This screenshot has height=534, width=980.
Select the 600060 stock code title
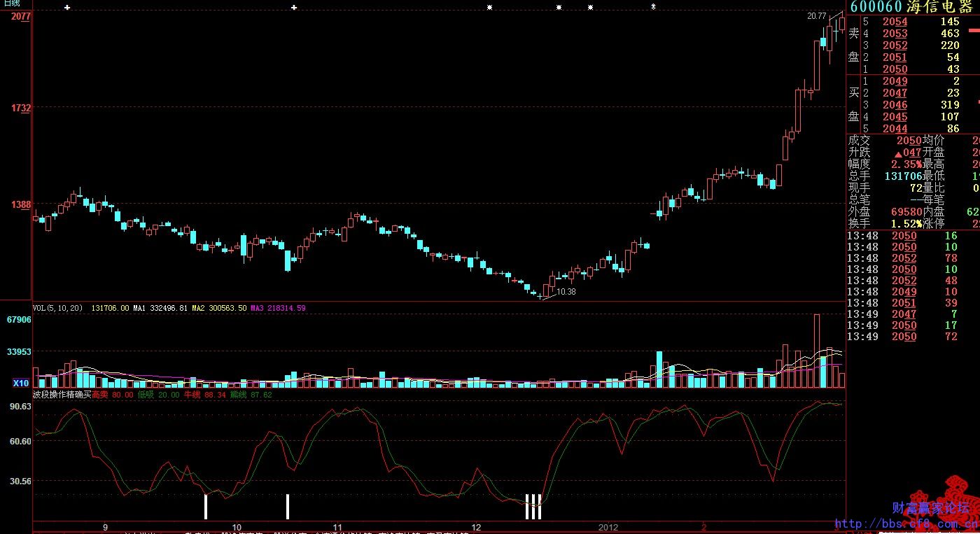click(876, 7)
